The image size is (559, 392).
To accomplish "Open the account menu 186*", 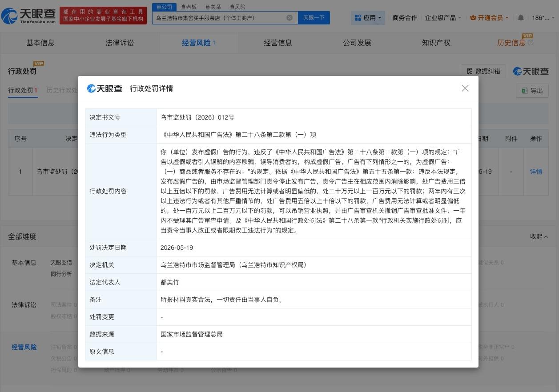I will click(x=543, y=18).
